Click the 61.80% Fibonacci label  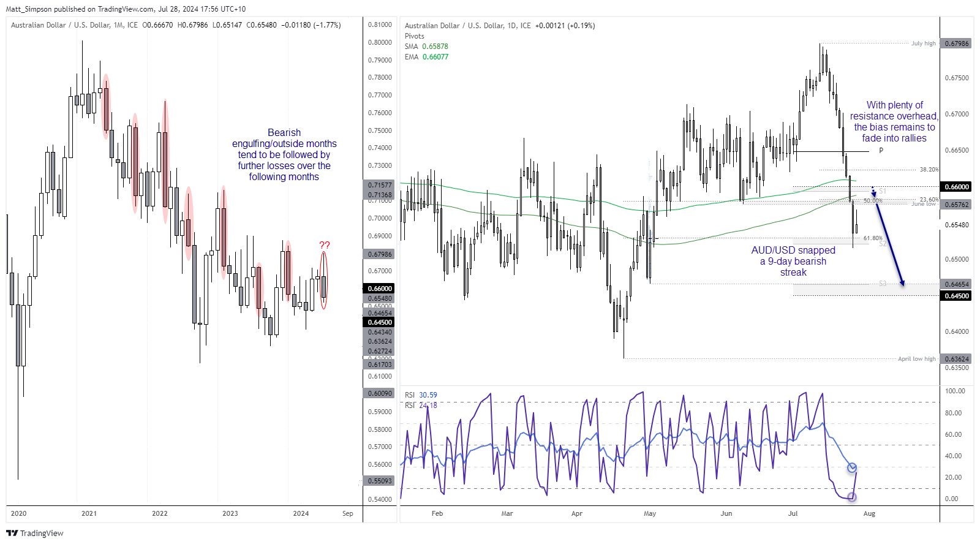[873, 238]
